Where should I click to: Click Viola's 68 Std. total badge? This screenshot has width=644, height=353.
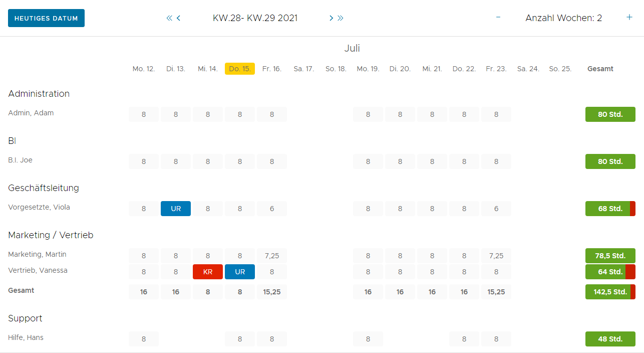(x=610, y=209)
